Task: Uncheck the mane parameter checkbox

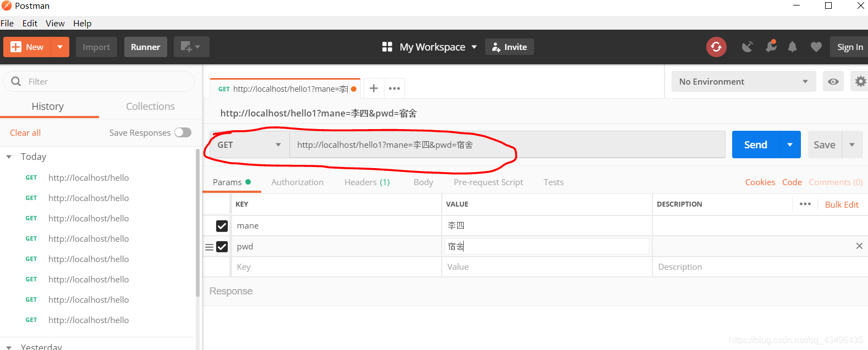Action: [x=222, y=226]
